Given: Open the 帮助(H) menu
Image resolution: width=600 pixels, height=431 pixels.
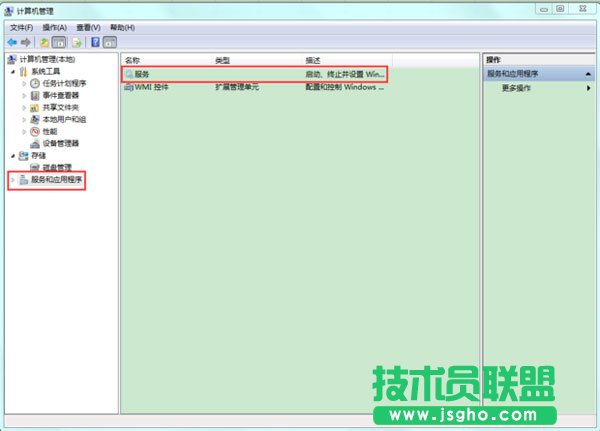Looking at the screenshot, I should click(122, 28).
